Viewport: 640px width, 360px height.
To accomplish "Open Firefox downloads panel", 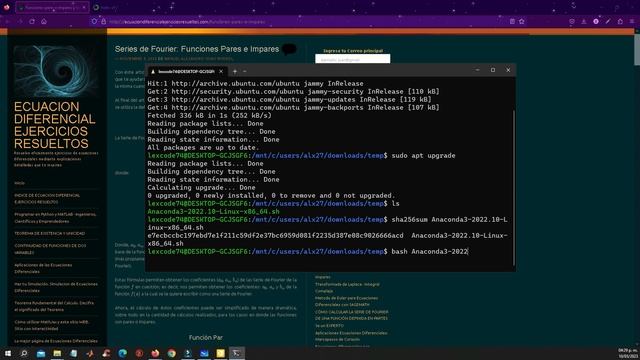I will pos(584,22).
